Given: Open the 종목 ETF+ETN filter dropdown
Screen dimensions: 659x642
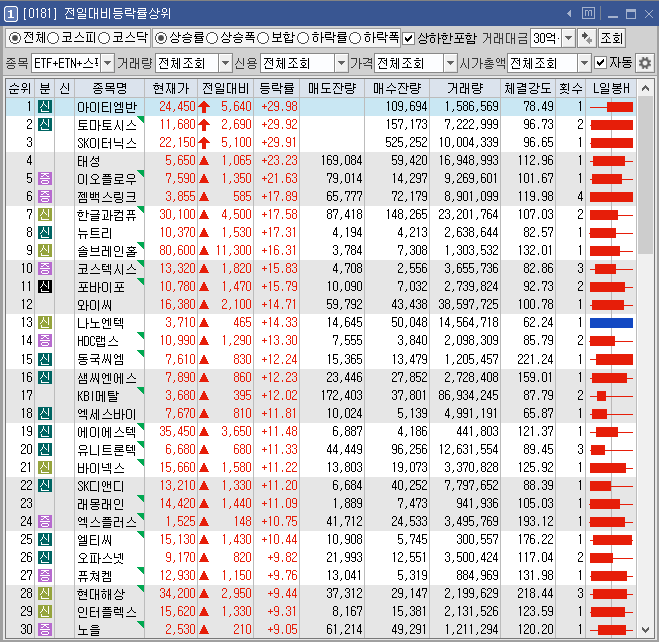Looking at the screenshot, I should pos(108,63).
